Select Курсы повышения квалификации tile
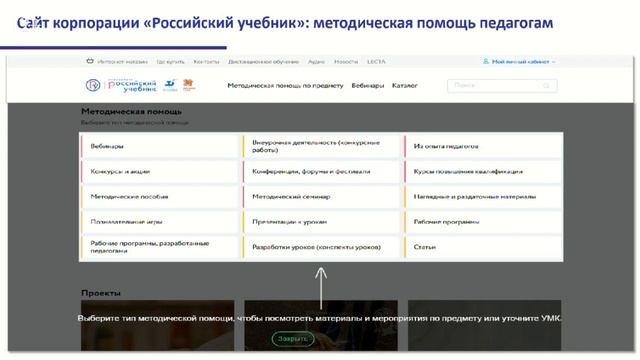This screenshot has height=360, width=640. tap(483, 171)
